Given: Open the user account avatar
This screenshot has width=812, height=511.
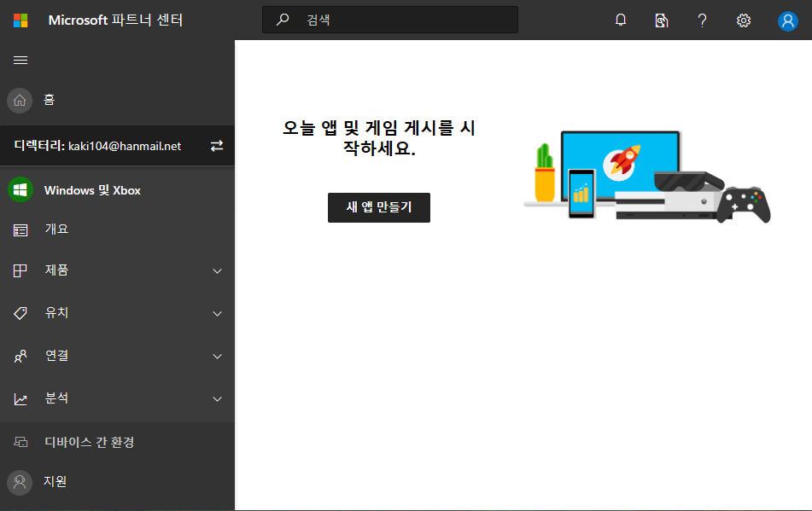Looking at the screenshot, I should click(x=787, y=20).
